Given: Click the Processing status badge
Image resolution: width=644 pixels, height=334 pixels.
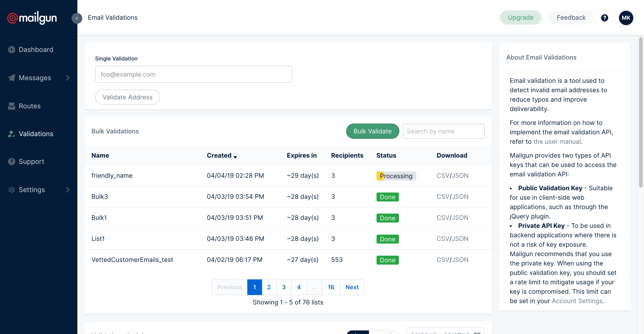Looking at the screenshot, I should click(x=396, y=176).
